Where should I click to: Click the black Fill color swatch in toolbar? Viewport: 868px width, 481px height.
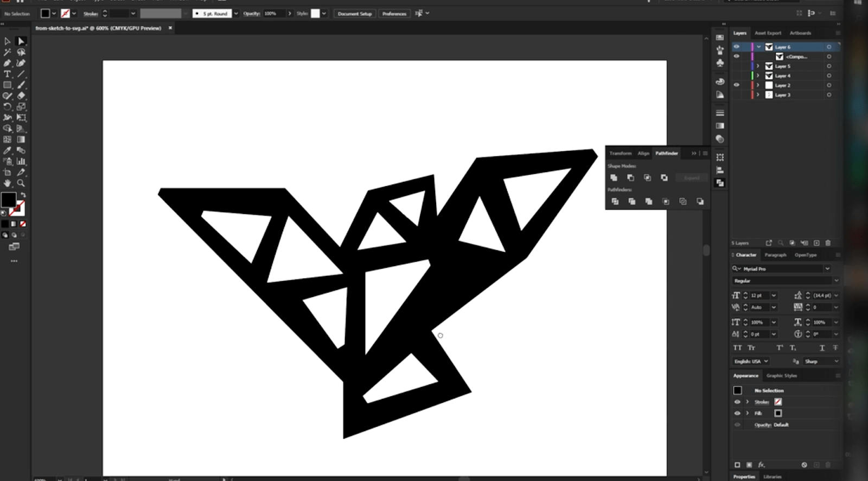8,199
